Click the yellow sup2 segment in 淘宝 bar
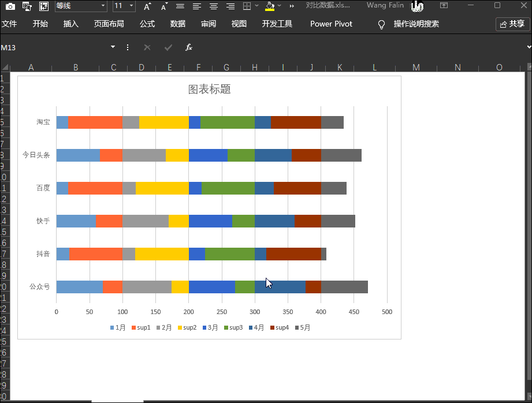The image size is (532, 403). point(164,122)
